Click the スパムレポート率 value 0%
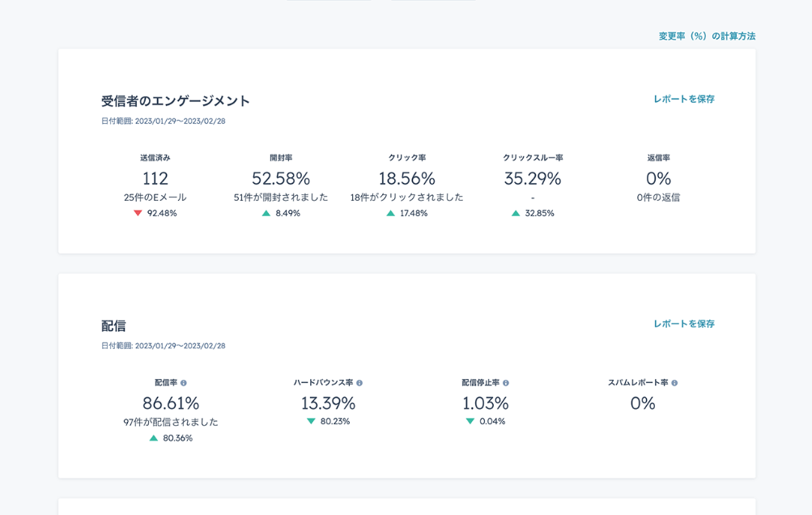 pos(643,403)
